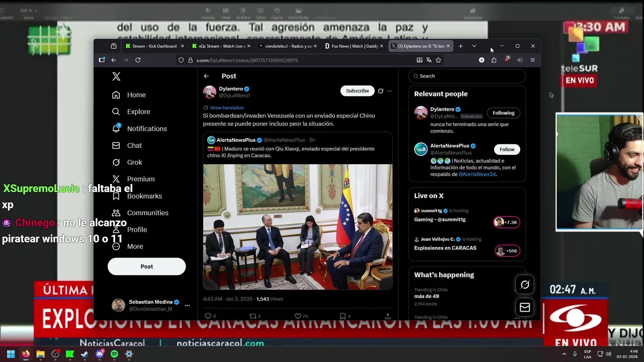Open Communities in X sidebar
644x362 pixels.
pos(140,213)
